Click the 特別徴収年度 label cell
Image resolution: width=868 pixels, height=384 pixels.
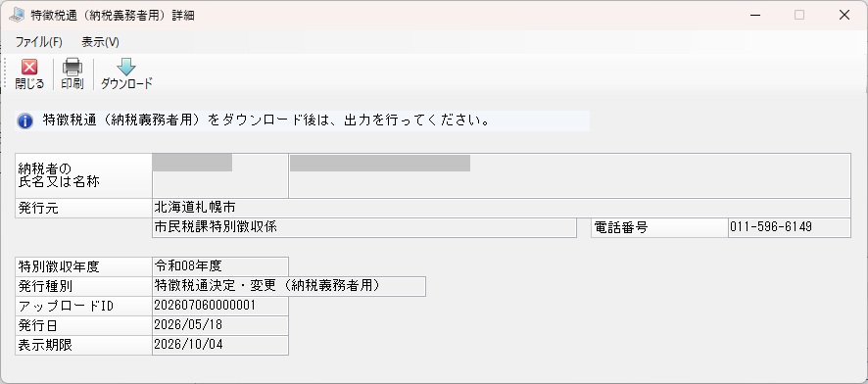tap(83, 266)
